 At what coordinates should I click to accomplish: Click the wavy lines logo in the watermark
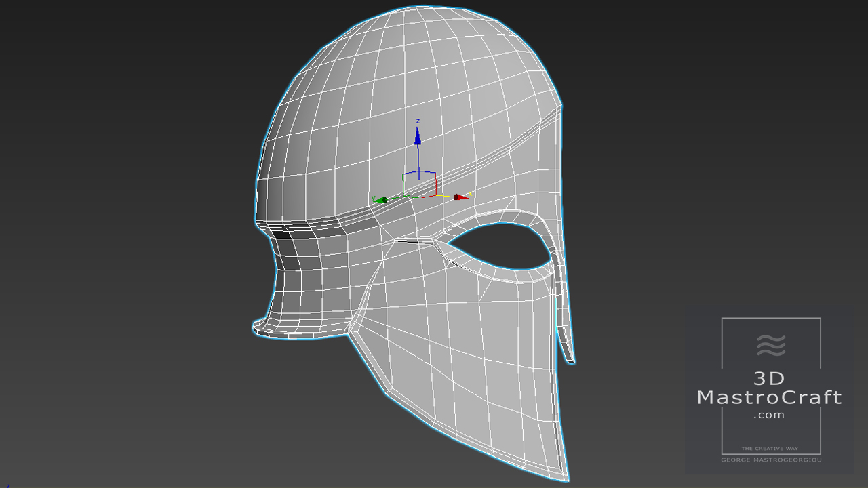pos(771,346)
